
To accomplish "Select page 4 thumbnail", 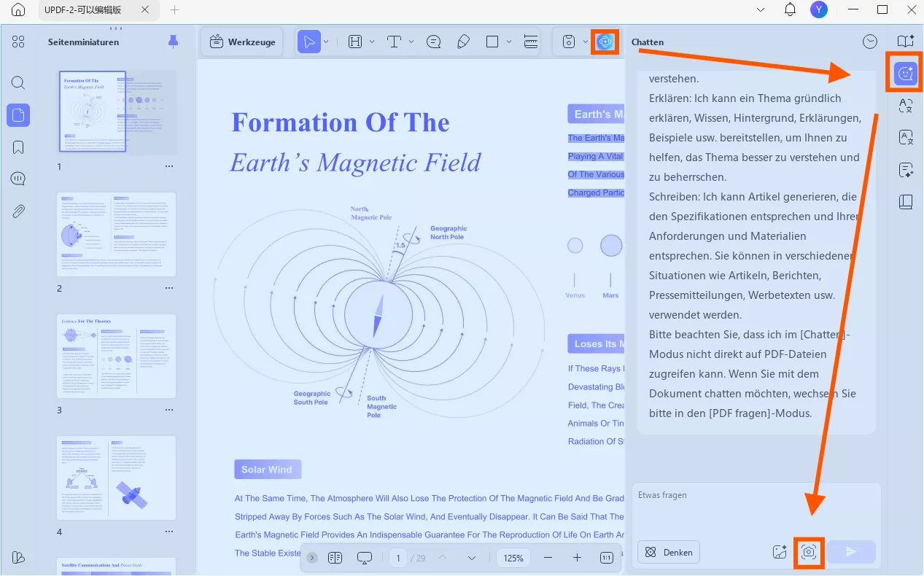I will pyautogui.click(x=117, y=478).
